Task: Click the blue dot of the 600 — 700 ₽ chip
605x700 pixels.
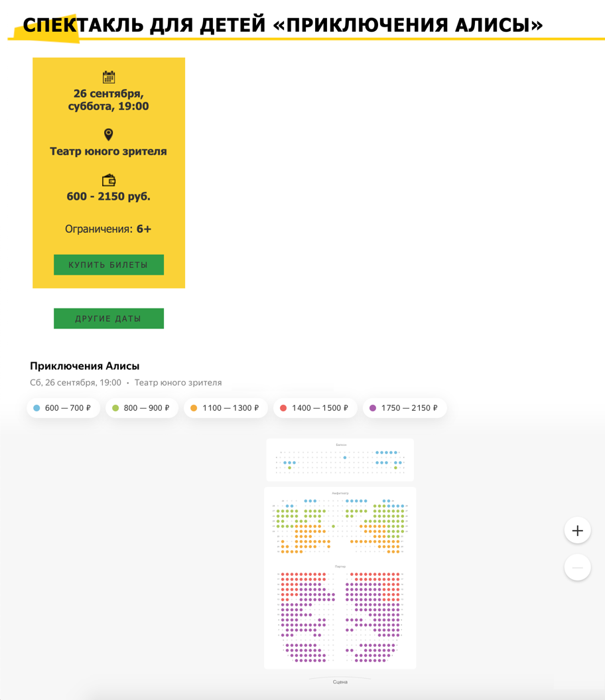Action: pyautogui.click(x=36, y=408)
